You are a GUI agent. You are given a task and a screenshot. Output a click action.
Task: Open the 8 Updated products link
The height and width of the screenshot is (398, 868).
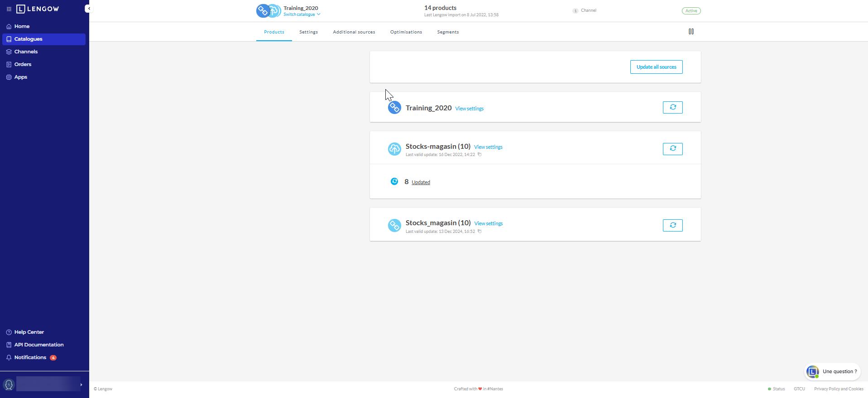(421, 182)
